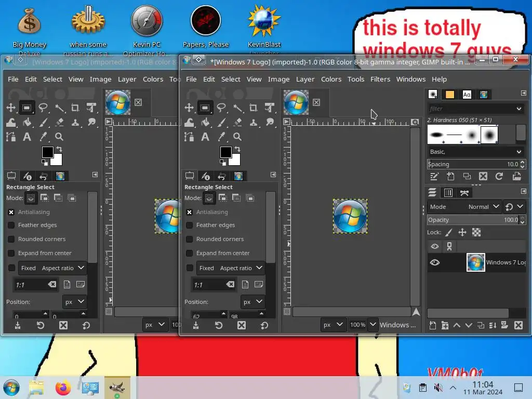Click foreground black color swatch in front window
The image size is (532, 399).
[225, 152]
